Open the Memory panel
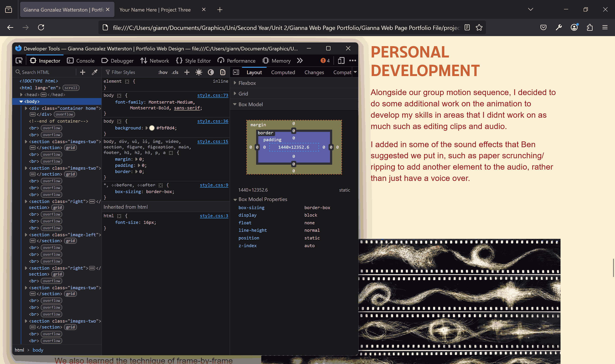615x364 pixels. point(276,61)
